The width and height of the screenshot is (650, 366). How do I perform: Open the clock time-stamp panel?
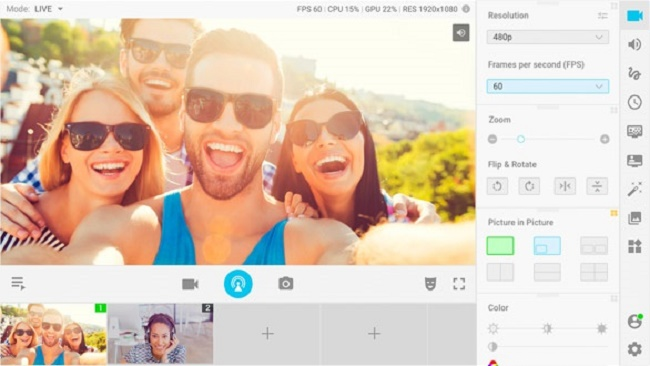[635, 102]
